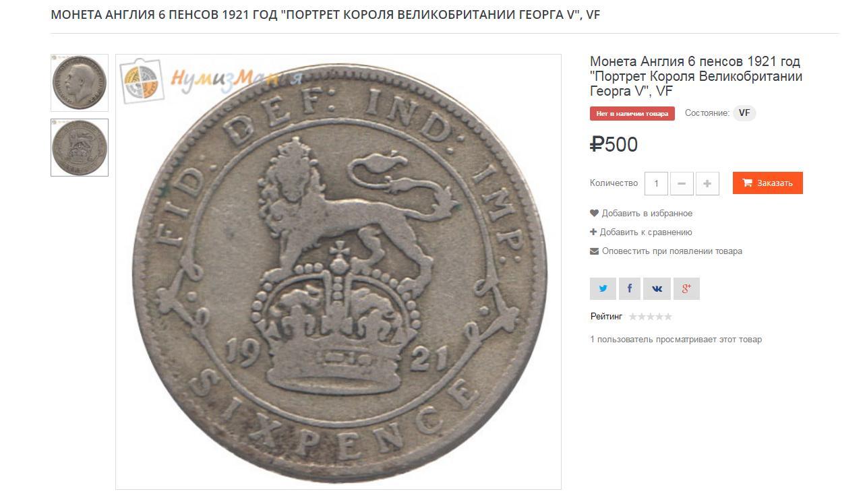Viewport: 865px width, 504px height.
Task: Rate the product with five stars
Action: click(668, 317)
